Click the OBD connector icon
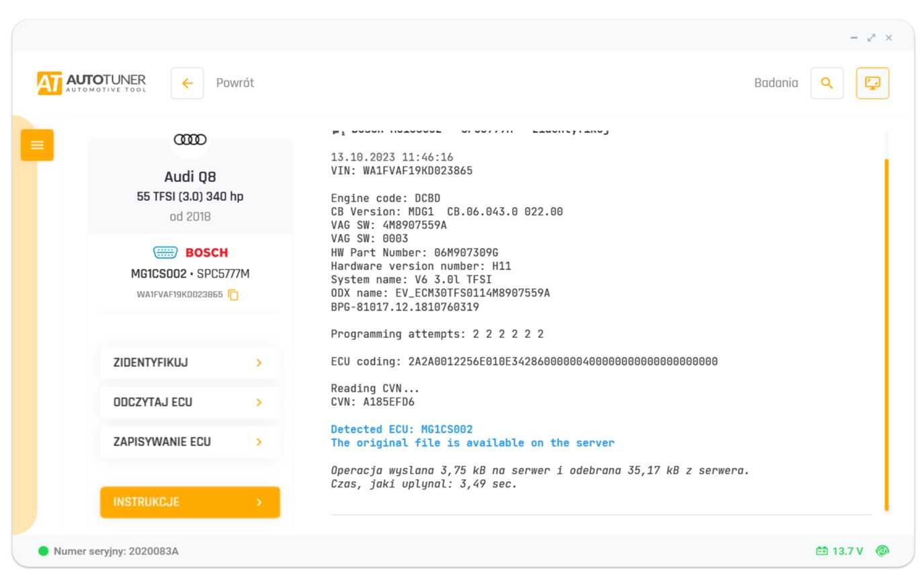This screenshot has height=588, width=924. [x=165, y=253]
